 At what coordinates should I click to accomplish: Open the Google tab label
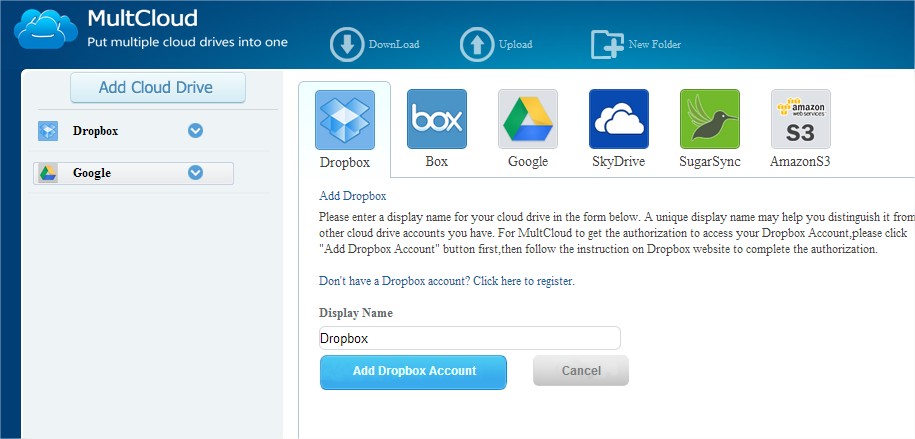pos(528,162)
